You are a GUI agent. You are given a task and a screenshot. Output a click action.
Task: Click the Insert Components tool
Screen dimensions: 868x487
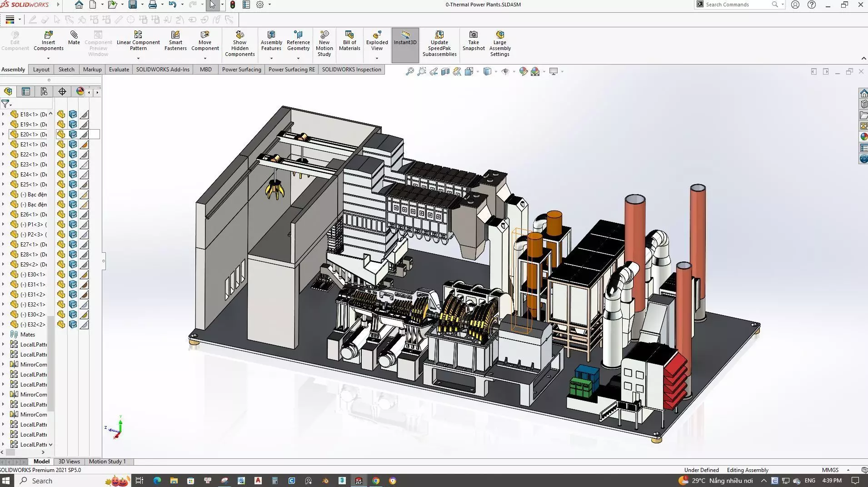(x=48, y=41)
